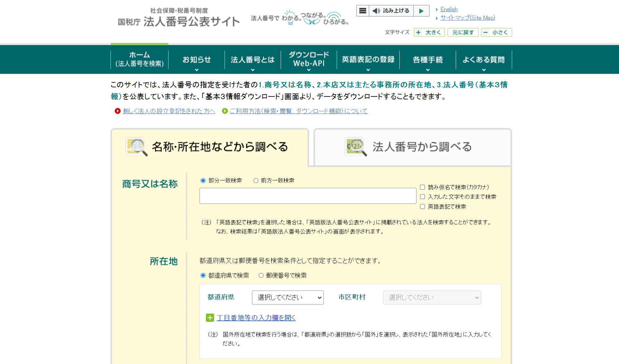Expand the 法人番号とは navigation menu
Viewport: 619px width, 364px height.
point(253,60)
